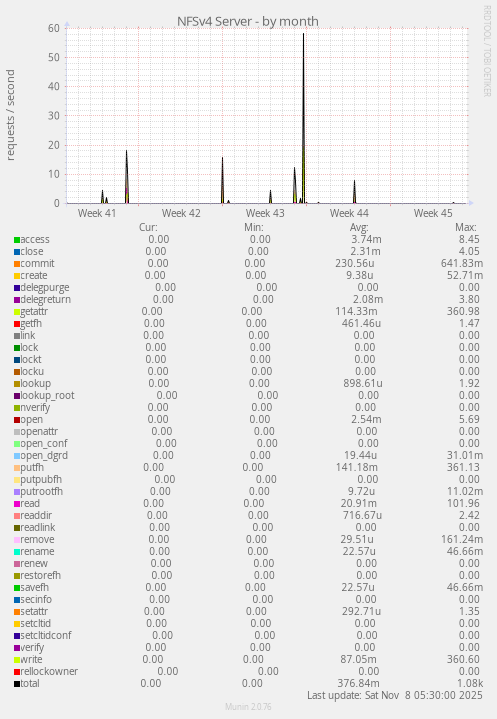Image resolution: width=497 pixels, height=719 pixels.
Task: Click the open_dgrd legend label
Action: click(x=44, y=455)
